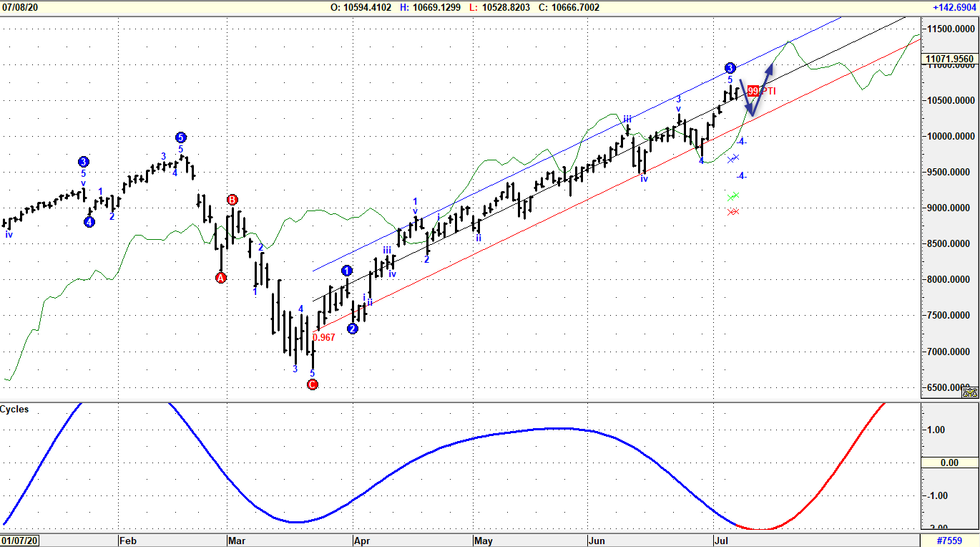Click the 0.00 cycle zero-line label
This screenshot has width=980, height=547.
pyautogui.click(x=949, y=463)
